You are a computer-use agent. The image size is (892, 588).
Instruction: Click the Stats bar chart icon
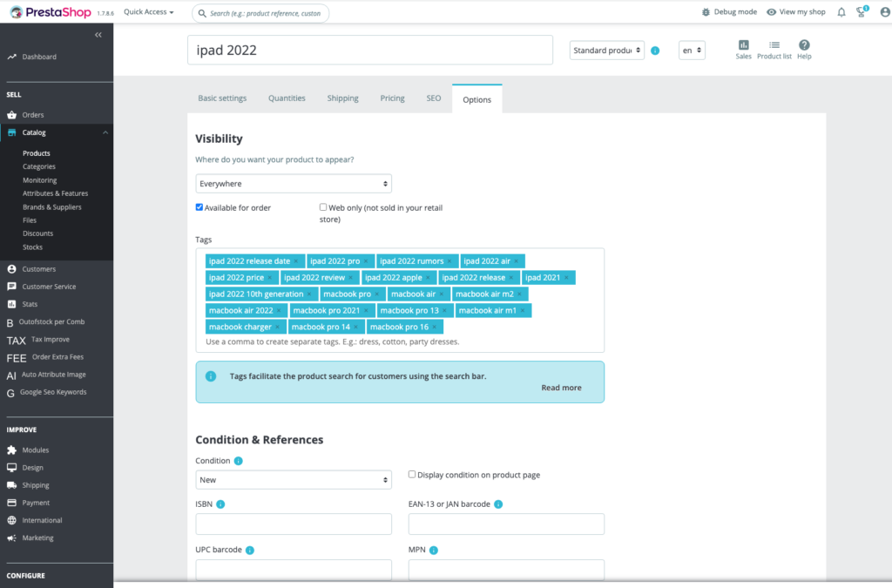[11, 304]
